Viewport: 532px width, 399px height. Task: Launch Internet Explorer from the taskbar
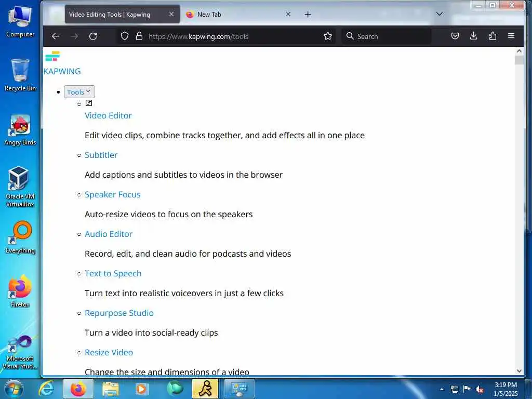click(46, 389)
